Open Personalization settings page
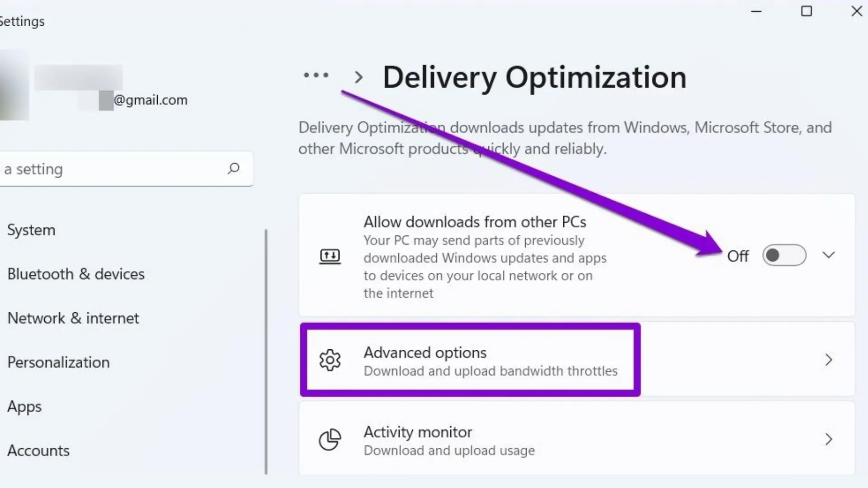 tap(58, 362)
